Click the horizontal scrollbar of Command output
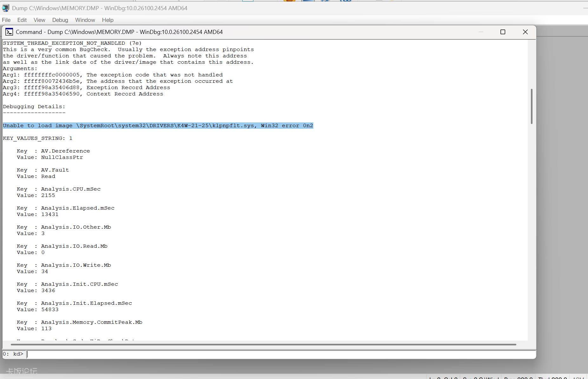This screenshot has height=379, width=588. pos(263,344)
